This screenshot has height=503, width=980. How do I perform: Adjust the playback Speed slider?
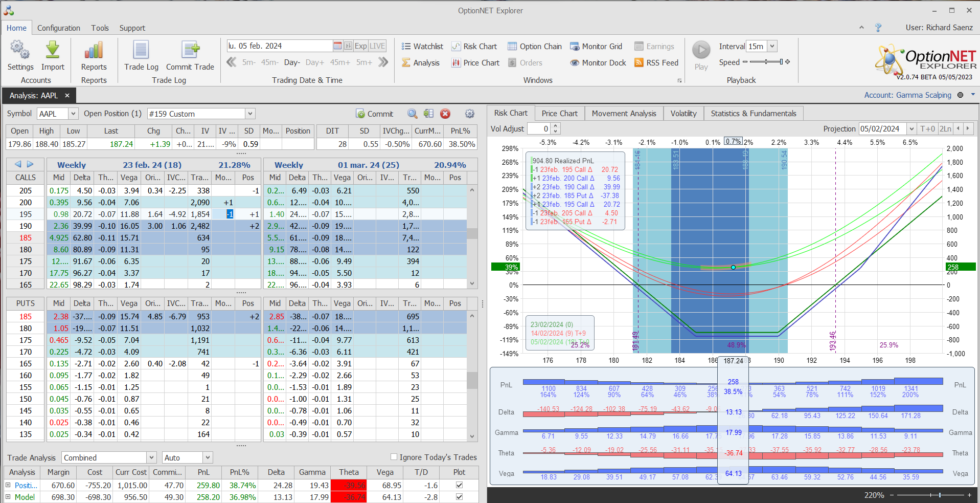765,62
